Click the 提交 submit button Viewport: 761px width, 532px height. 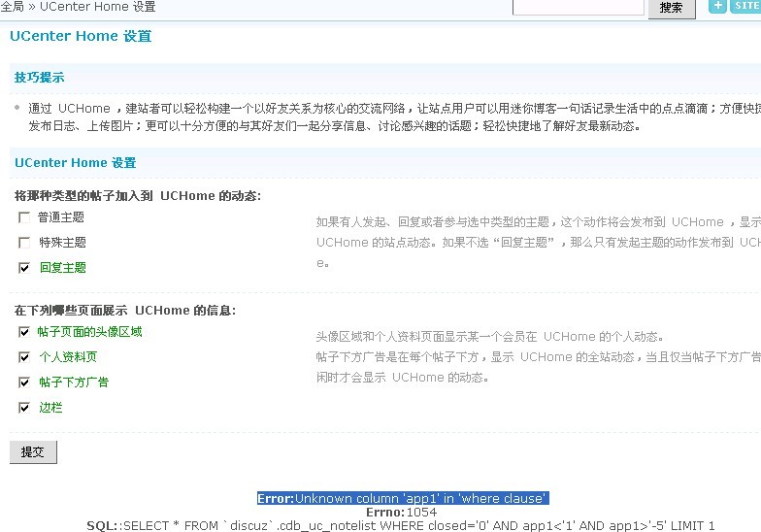coord(33,452)
